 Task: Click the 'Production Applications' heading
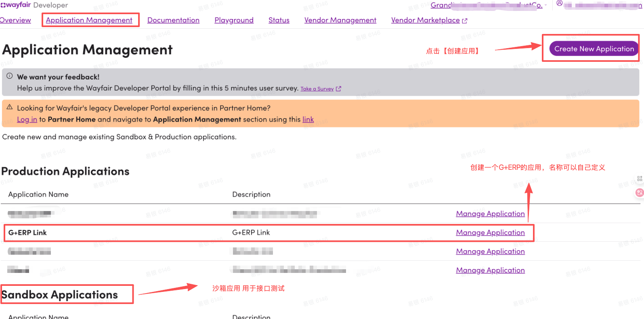click(x=65, y=171)
